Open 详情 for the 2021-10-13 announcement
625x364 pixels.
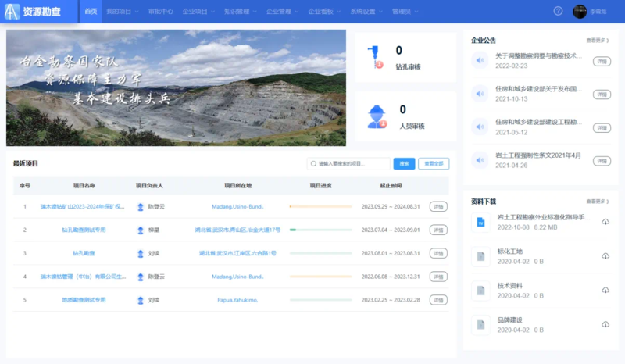point(602,95)
